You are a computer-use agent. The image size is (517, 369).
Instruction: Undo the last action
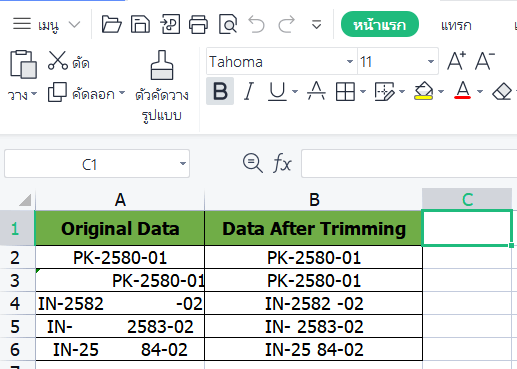pyautogui.click(x=257, y=24)
